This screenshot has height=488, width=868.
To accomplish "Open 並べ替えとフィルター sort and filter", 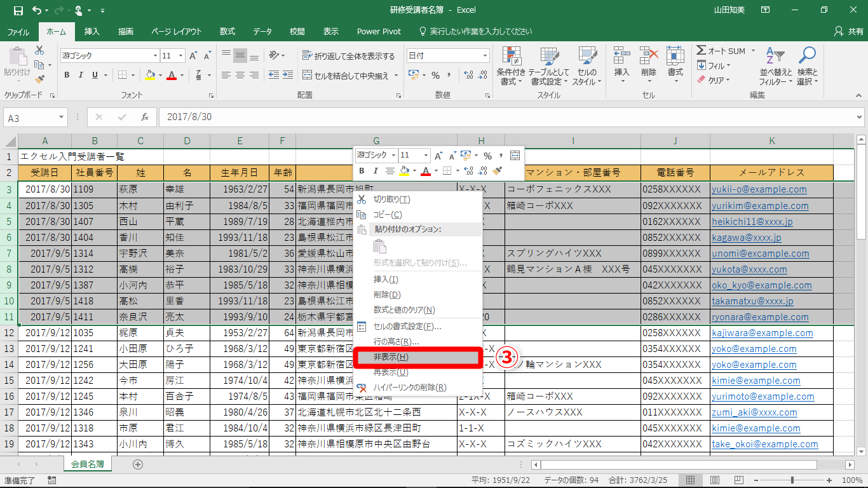I will pos(776,66).
